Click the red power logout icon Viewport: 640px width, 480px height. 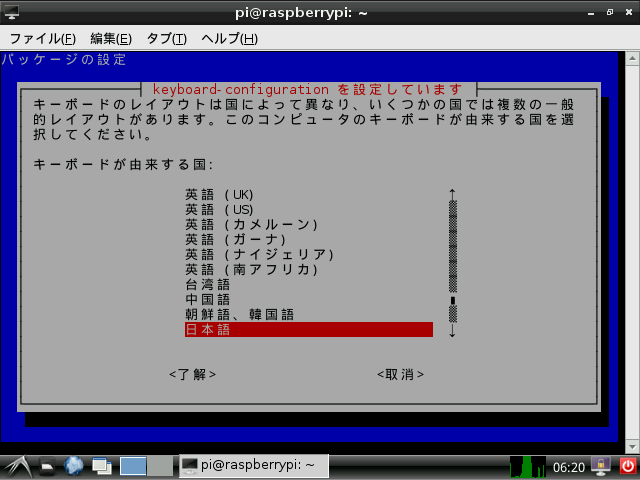click(628, 466)
